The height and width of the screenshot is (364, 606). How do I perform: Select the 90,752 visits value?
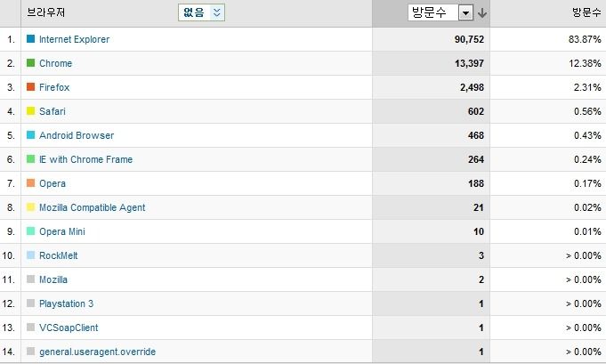(469, 39)
